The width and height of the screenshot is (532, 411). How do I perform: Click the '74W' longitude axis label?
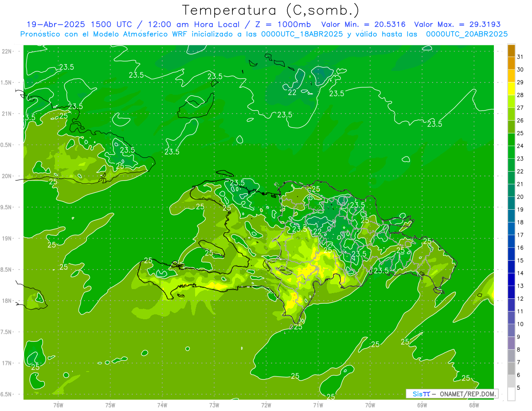(x=162, y=405)
